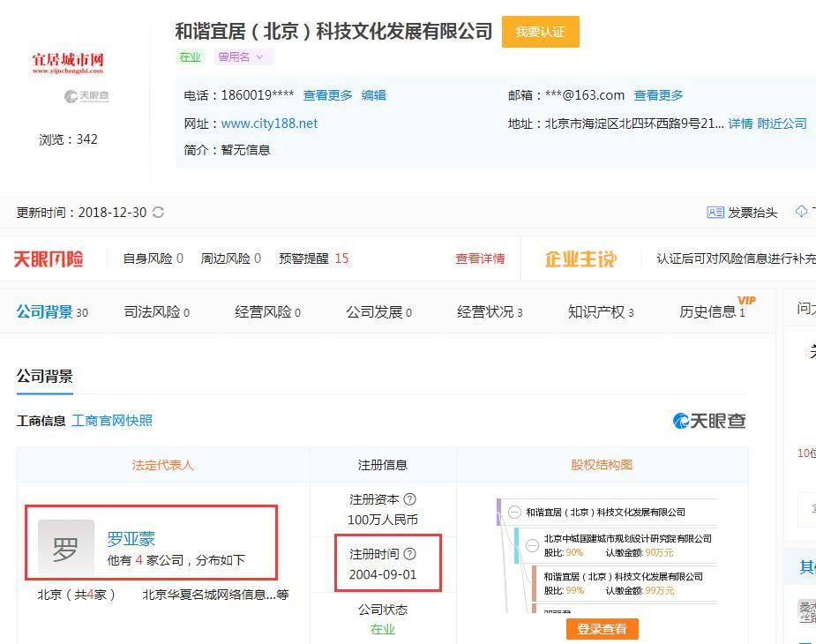Click the 我要认证 button
Screen dimensions: 816x644
[x=540, y=32]
